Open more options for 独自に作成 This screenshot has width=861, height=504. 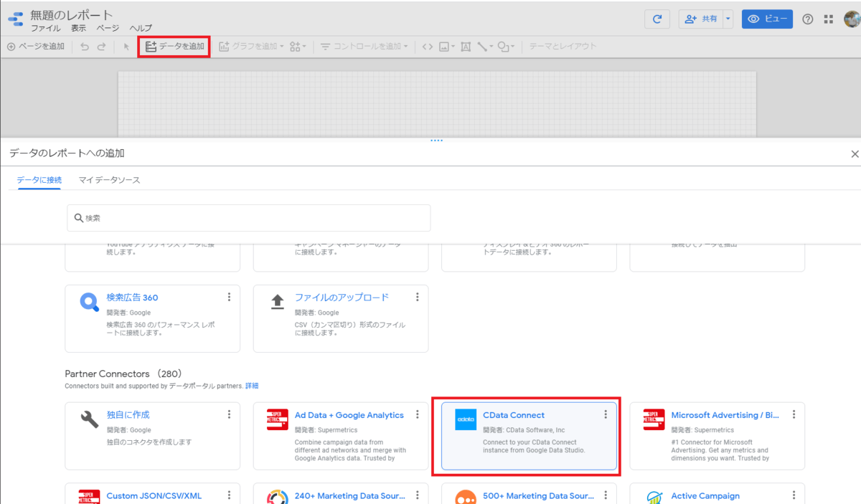(229, 414)
